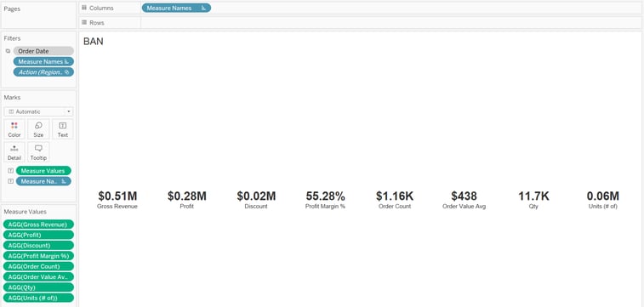Select the AGG(Qty) pill
644x307 pixels.
point(38,287)
